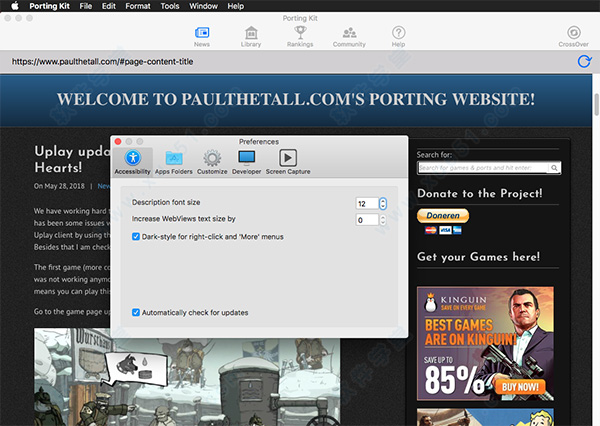Open the Porting Kit menu
600x426 pixels.
(49, 6)
